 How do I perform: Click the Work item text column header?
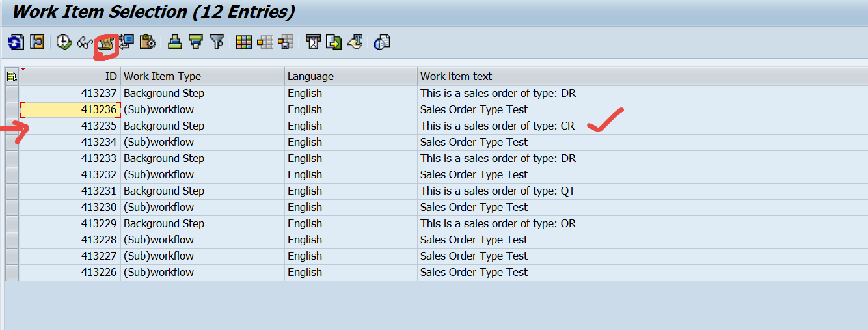(x=456, y=77)
